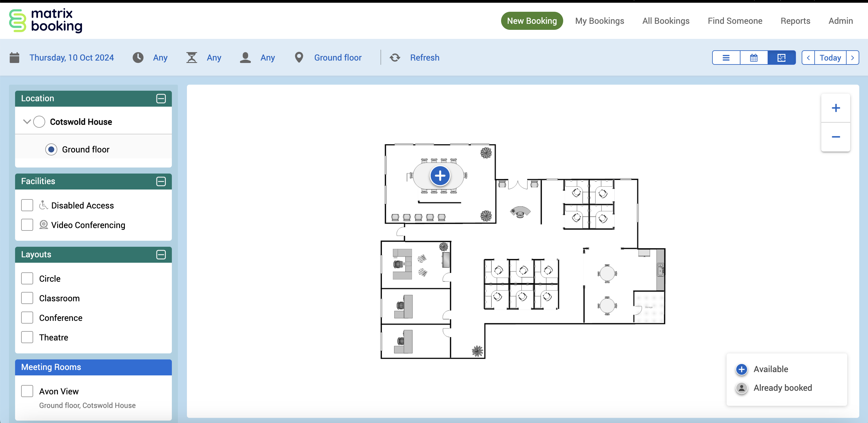The image size is (868, 423).
Task: Click the blue plus marker on conference table
Action: coord(440,175)
